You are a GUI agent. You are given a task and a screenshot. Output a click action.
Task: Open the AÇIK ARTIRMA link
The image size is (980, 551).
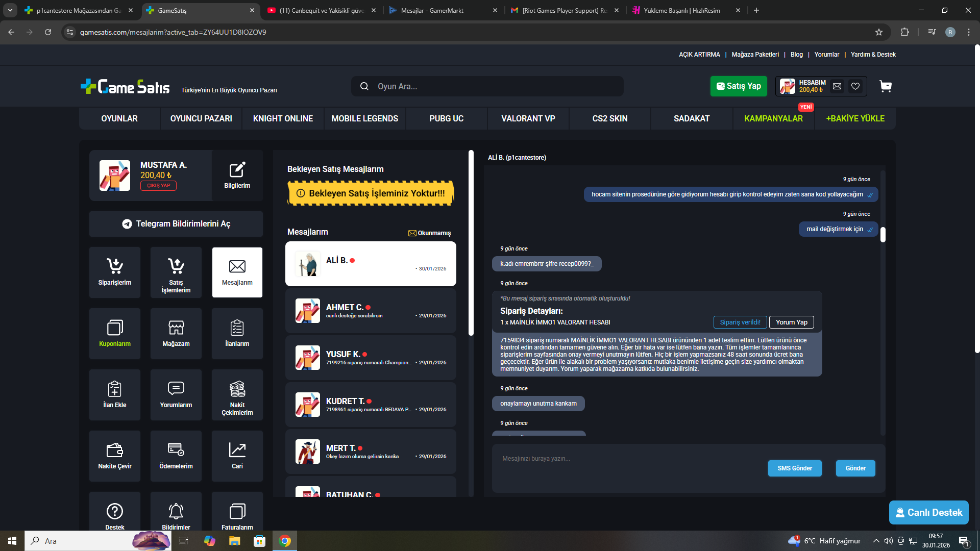pos(699,55)
